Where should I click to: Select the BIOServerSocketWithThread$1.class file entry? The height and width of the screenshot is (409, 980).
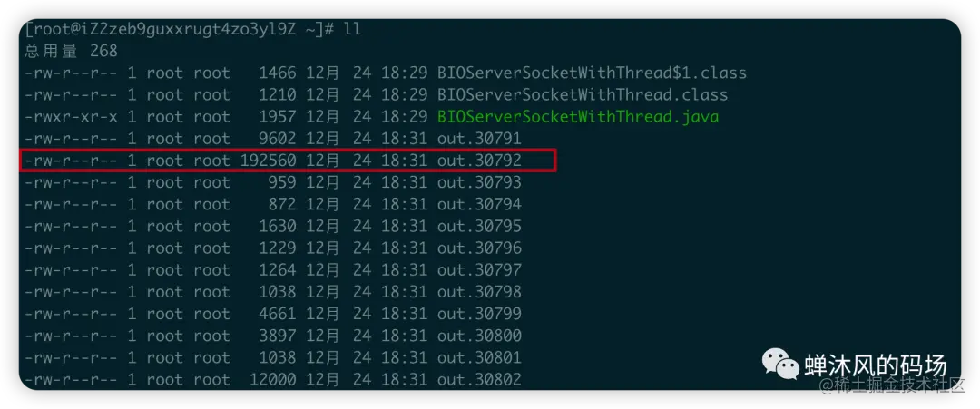[x=592, y=73]
